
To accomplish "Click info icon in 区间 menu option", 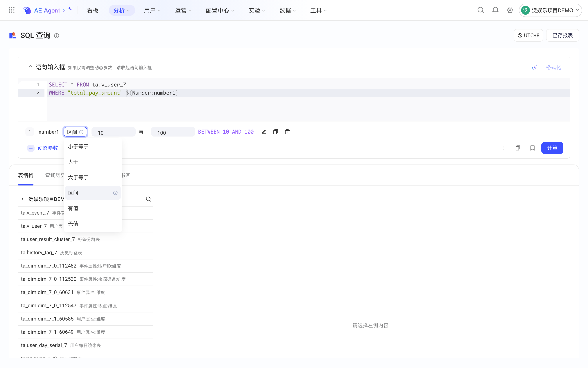I will pos(115,193).
